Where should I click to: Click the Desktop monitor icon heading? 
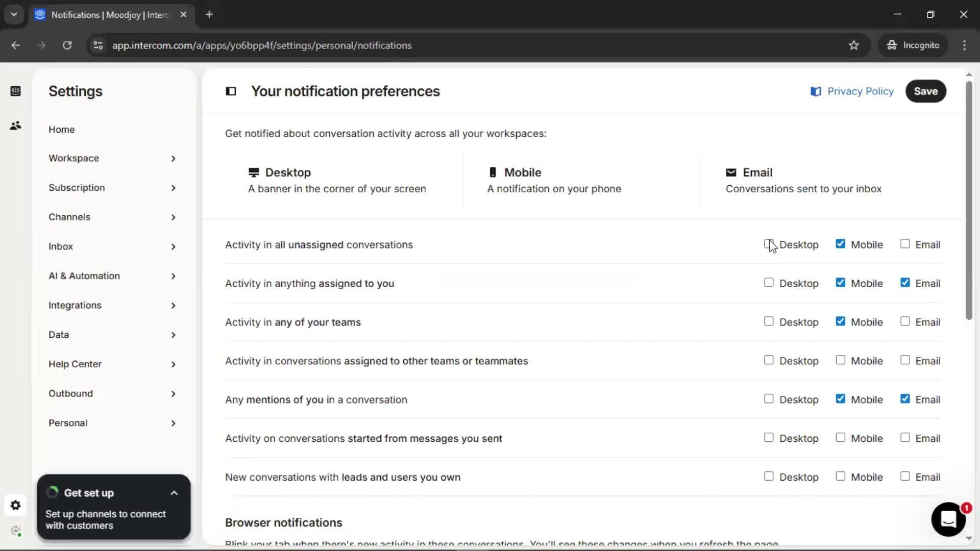pos(254,172)
